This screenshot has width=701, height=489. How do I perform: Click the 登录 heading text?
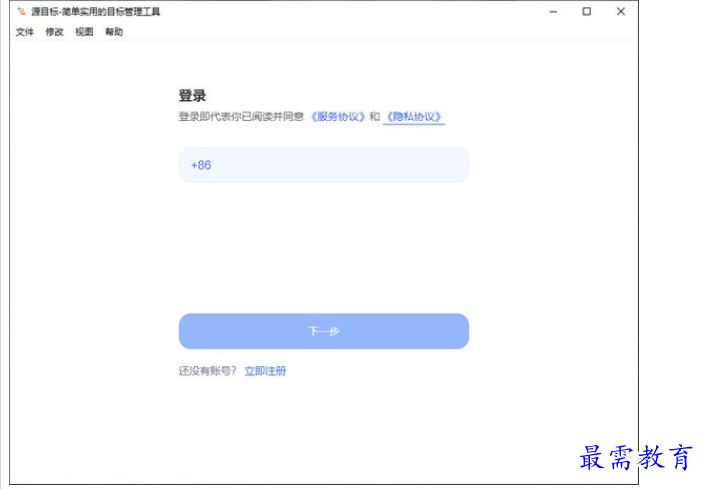tap(192, 96)
